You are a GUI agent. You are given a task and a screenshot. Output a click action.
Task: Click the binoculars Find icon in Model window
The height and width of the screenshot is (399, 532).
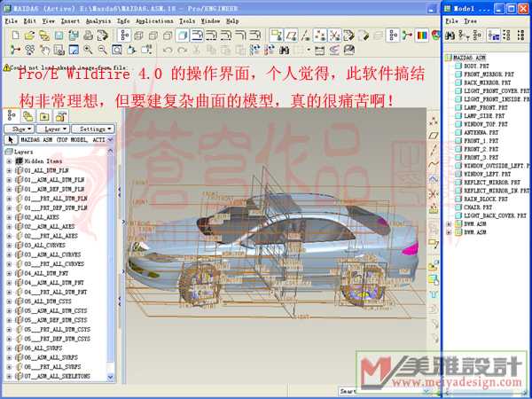[450, 35]
